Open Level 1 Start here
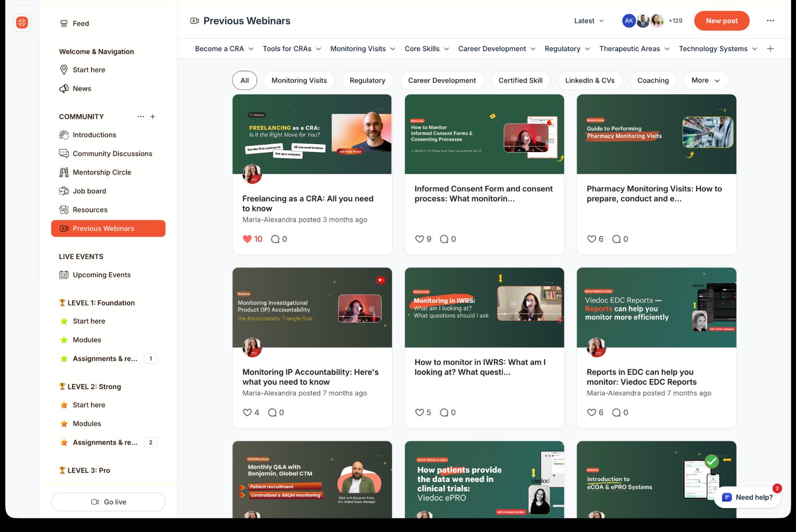 tap(89, 321)
